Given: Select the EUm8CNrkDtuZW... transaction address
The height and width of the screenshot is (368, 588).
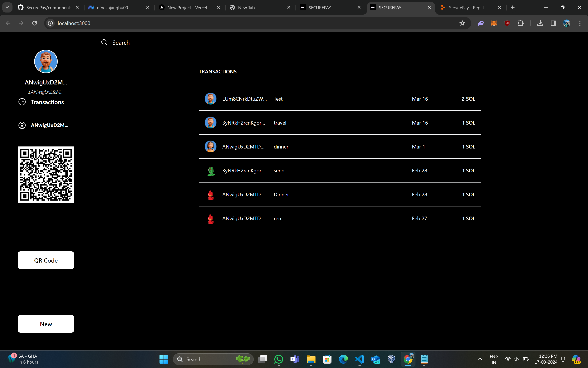Looking at the screenshot, I should coord(244,99).
